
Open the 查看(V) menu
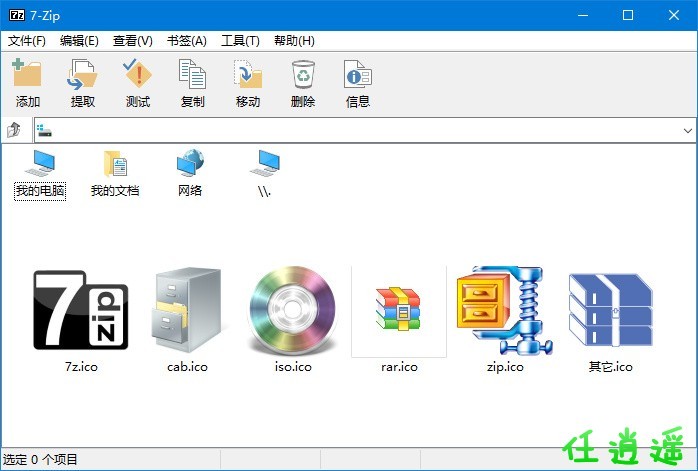(x=133, y=41)
